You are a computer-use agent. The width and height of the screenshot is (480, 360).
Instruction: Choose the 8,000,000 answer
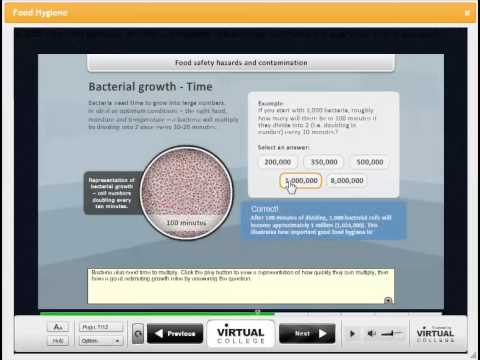click(x=347, y=181)
